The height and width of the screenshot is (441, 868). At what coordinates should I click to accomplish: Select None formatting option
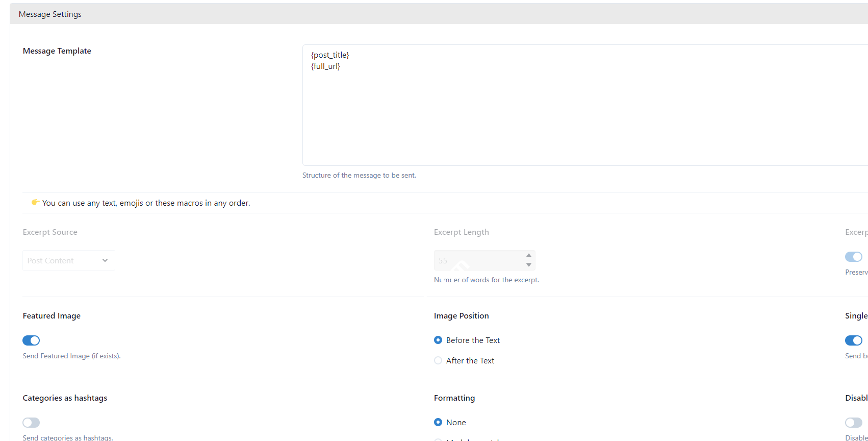pyautogui.click(x=438, y=422)
